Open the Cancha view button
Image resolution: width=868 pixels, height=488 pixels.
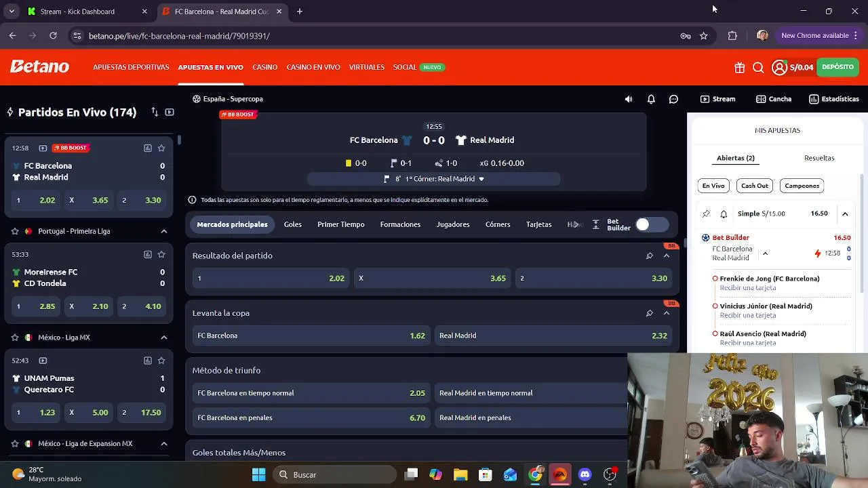(x=774, y=99)
